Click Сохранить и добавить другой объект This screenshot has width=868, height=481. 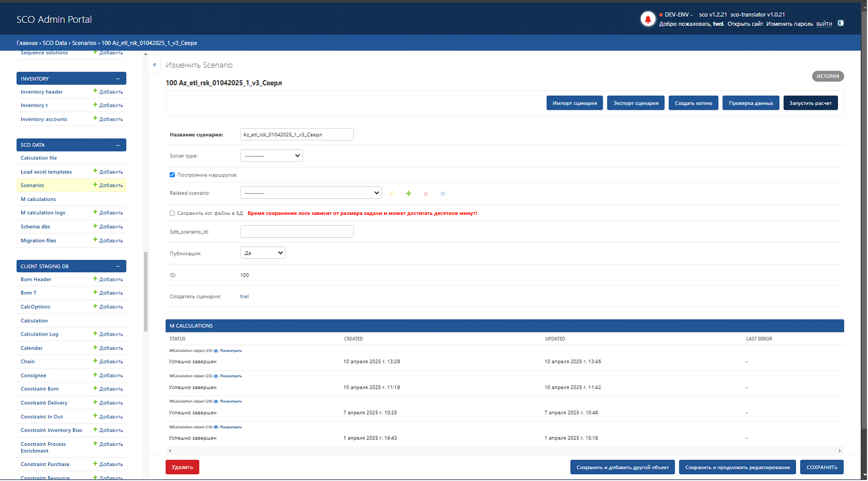point(622,467)
